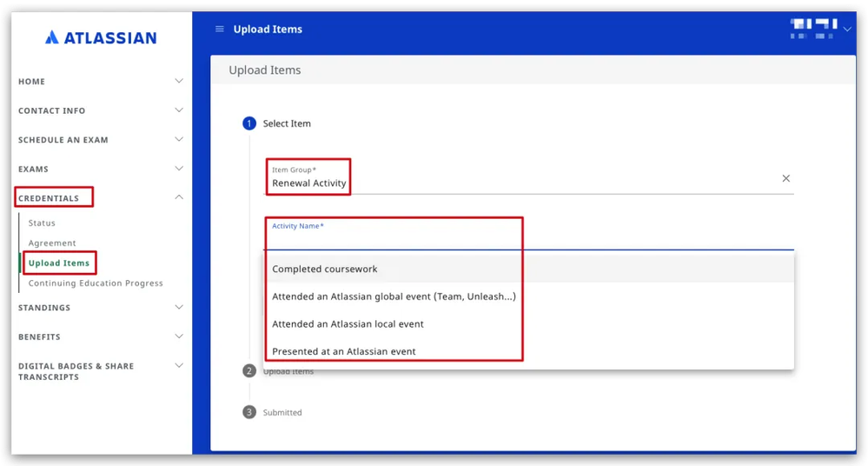The width and height of the screenshot is (868, 466).
Task: Expand the BENEFITS chevron
Action: pos(179,336)
